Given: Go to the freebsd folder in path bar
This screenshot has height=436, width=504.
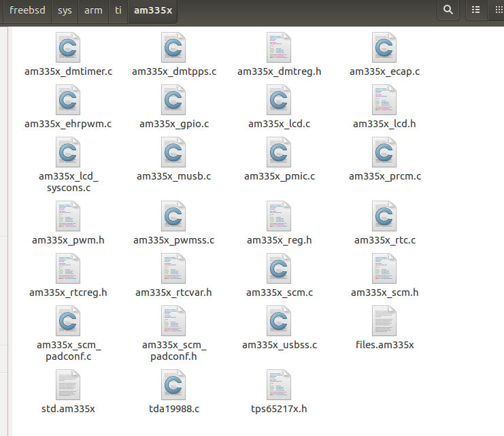Looking at the screenshot, I should (x=27, y=10).
